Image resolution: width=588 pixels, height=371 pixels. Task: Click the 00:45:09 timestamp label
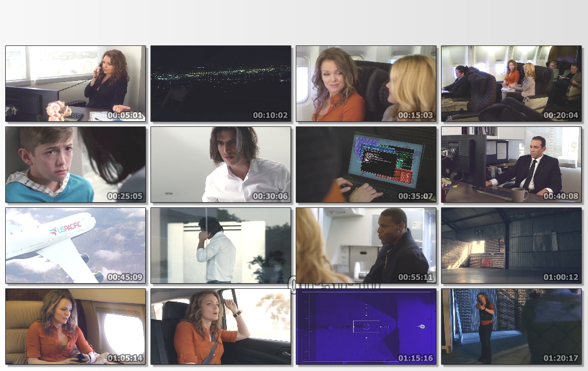(x=125, y=277)
